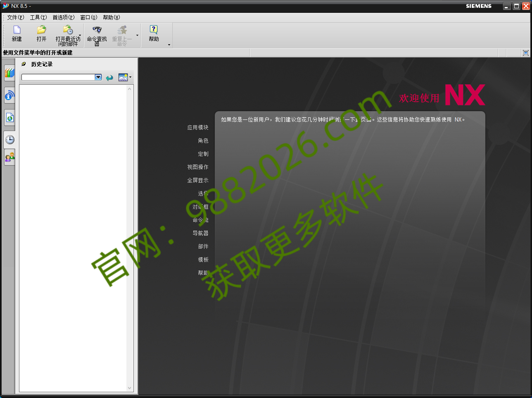Open the 文件(F) menu
Screen dimensions: 532x398
[x=16, y=17]
